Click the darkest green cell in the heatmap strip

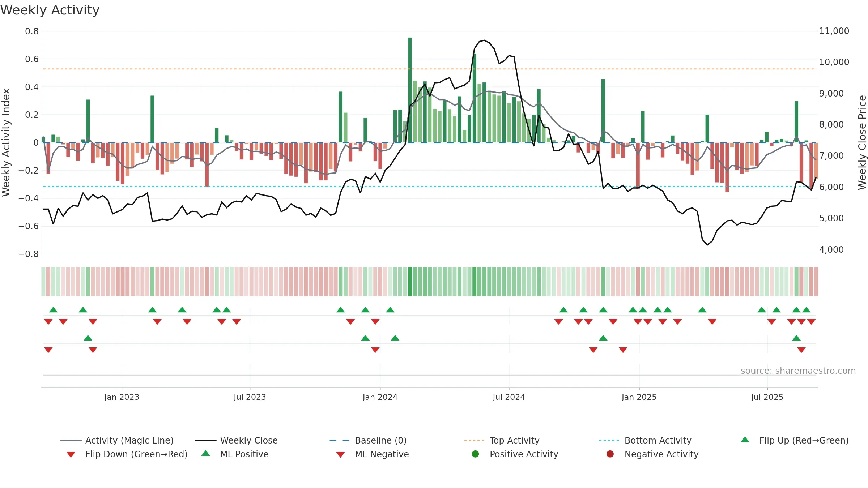click(x=410, y=282)
